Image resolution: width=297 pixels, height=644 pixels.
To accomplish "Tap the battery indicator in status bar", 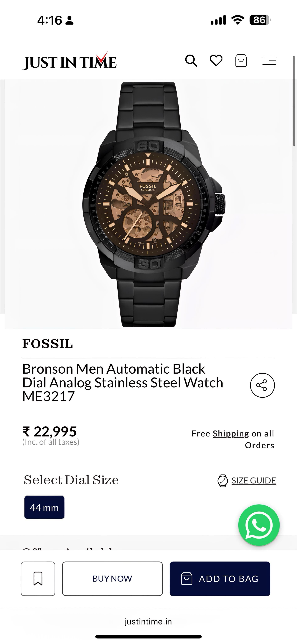I will tap(260, 20).
